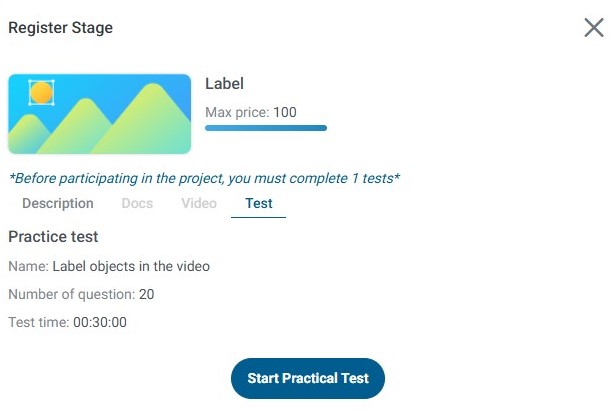The image size is (614, 411).
Task: Click the Max price: 100 text
Action: 251,112
